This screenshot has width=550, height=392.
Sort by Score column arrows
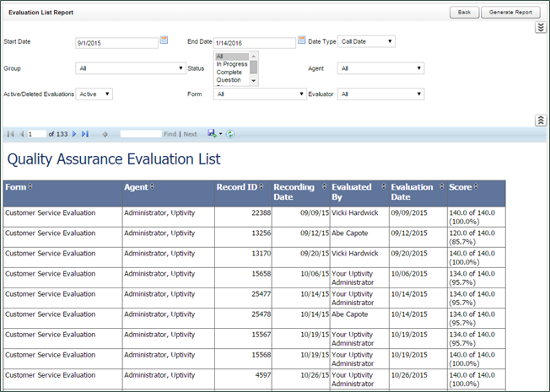[x=476, y=187]
